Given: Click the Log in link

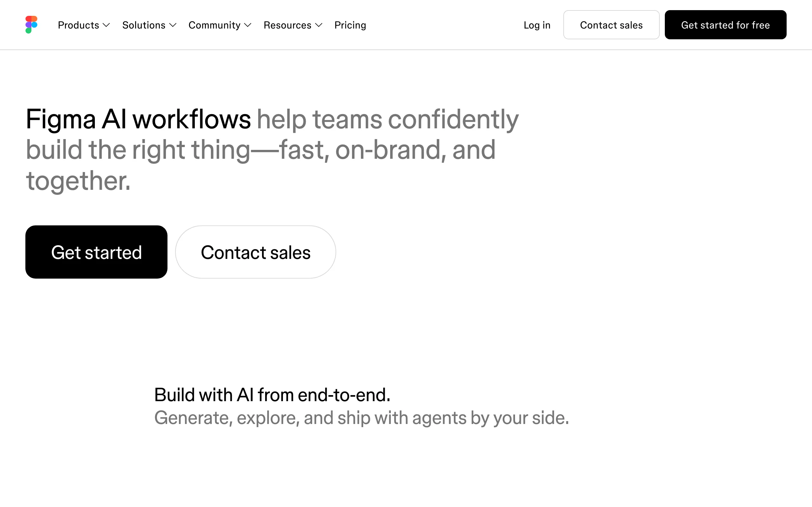Looking at the screenshot, I should point(537,25).
